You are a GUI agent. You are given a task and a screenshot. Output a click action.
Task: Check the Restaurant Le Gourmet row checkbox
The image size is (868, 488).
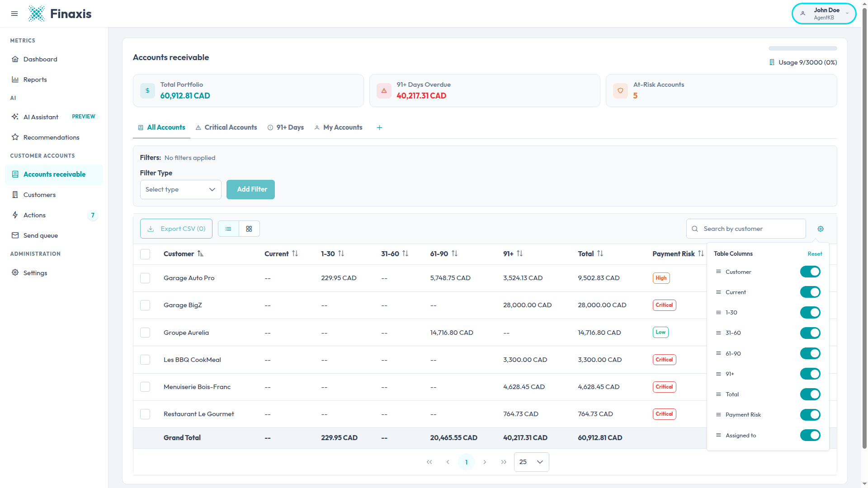[145, 414]
